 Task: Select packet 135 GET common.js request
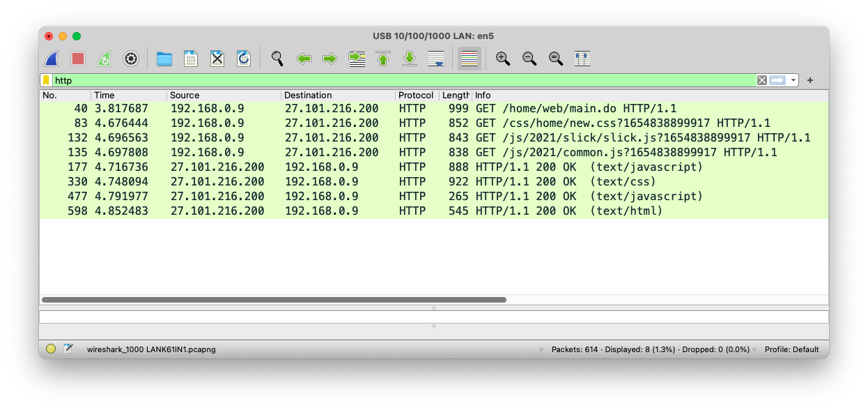434,153
